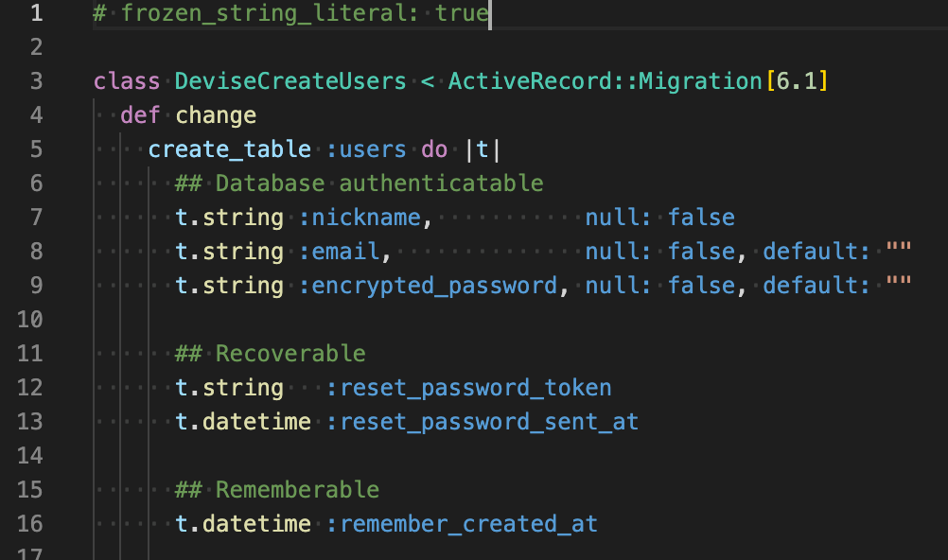Click the 6.1 migration version
Screen dimensions: 948x560
tap(797, 81)
